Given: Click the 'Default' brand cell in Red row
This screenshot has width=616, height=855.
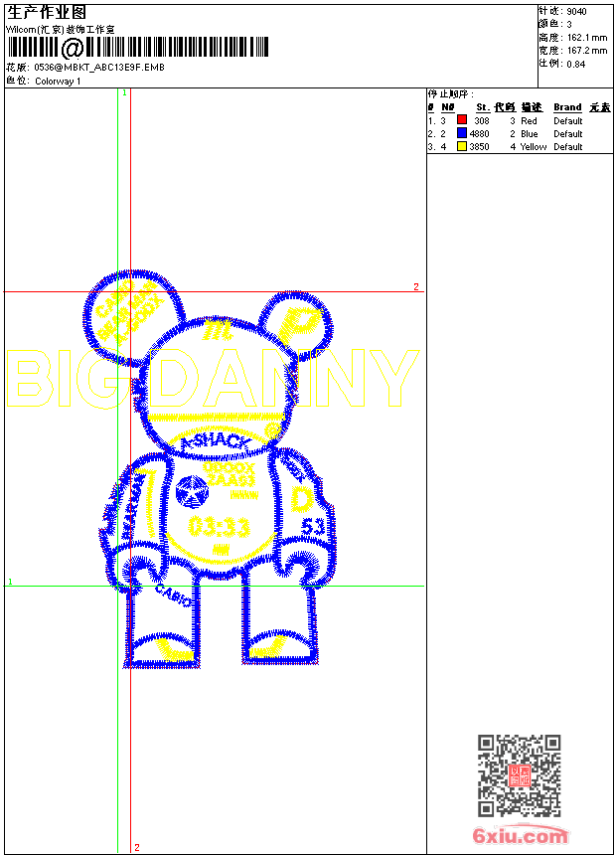Looking at the screenshot, I should coord(568,120).
